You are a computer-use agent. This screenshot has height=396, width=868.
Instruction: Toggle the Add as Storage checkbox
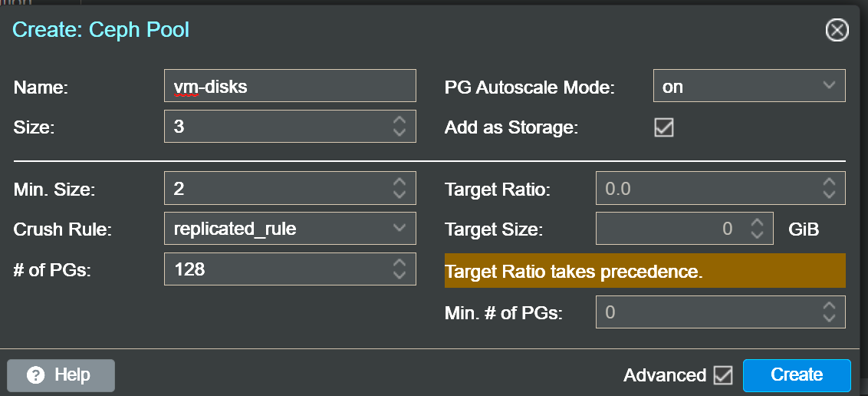coord(664,127)
